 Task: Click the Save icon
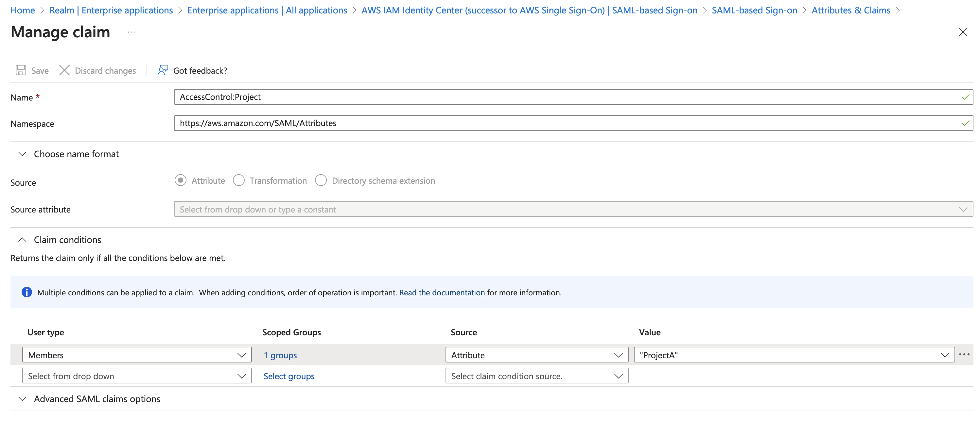point(21,70)
